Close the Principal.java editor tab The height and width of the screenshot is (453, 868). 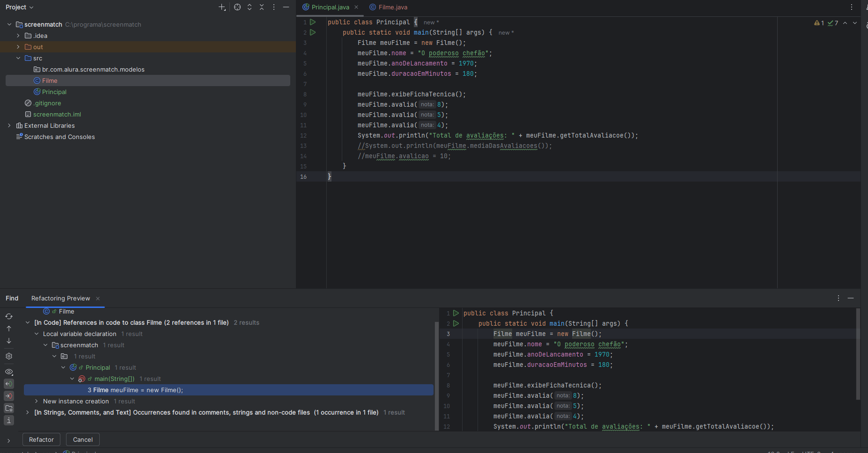[x=356, y=7]
